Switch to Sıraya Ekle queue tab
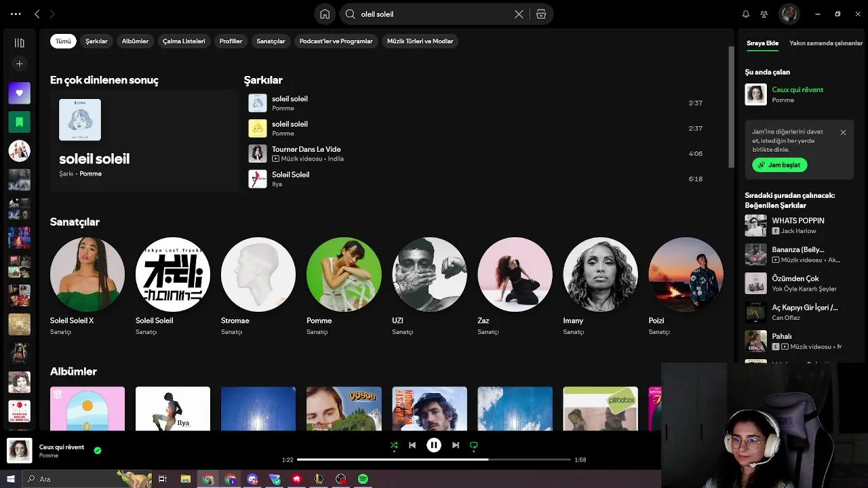868x488 pixels. (x=762, y=43)
